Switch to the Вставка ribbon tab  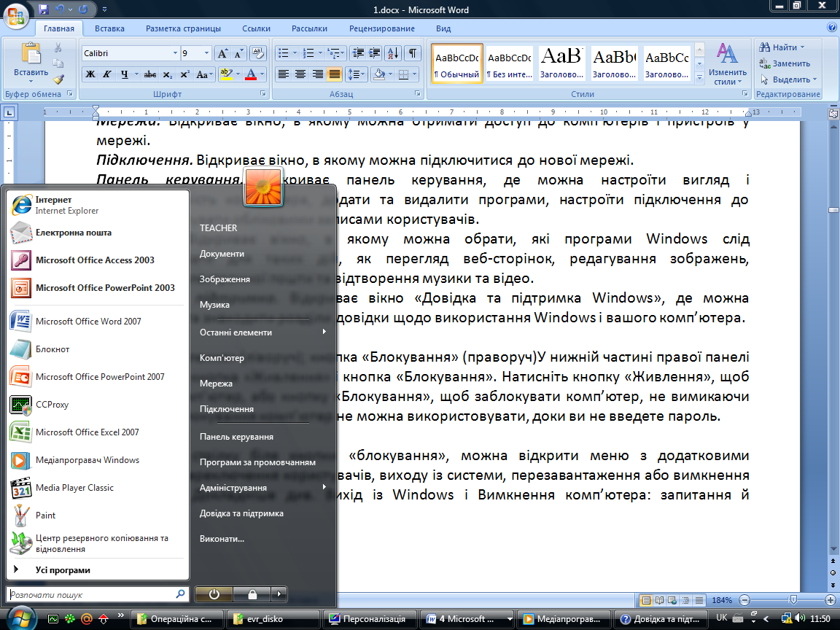pos(109,28)
